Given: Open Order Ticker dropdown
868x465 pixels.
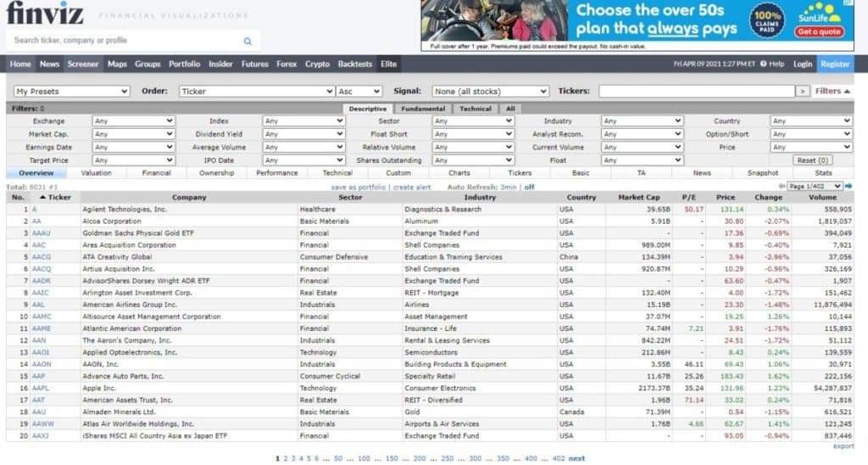Looking at the screenshot, I should (x=257, y=92).
